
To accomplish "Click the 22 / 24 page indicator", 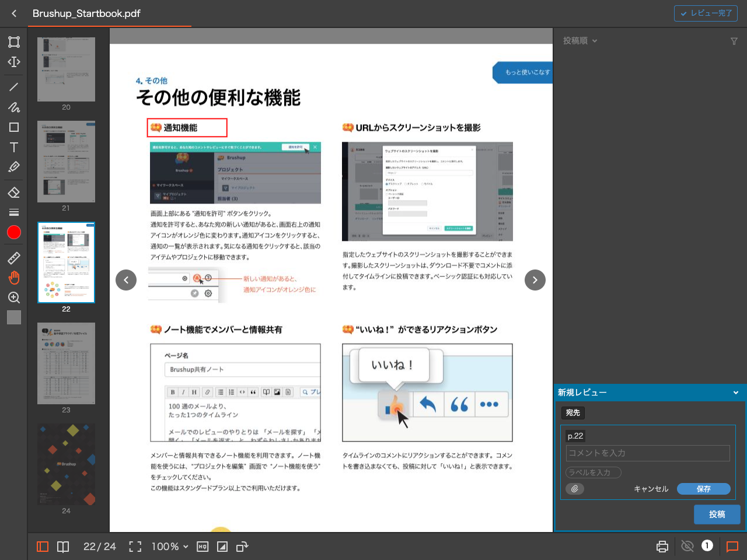I will click(x=99, y=547).
